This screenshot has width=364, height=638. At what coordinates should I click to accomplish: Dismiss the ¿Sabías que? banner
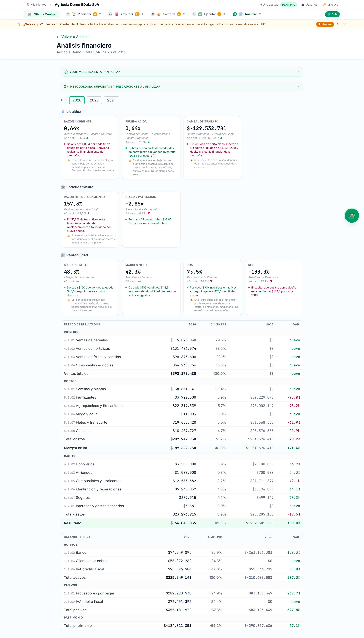click(345, 24)
